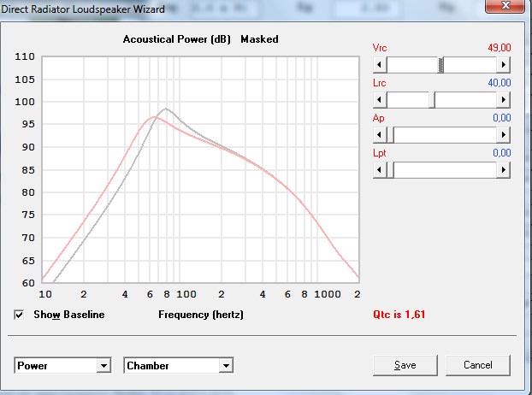Uncheck the Show Baseline checkbox
532x395 pixels.
[x=19, y=315]
